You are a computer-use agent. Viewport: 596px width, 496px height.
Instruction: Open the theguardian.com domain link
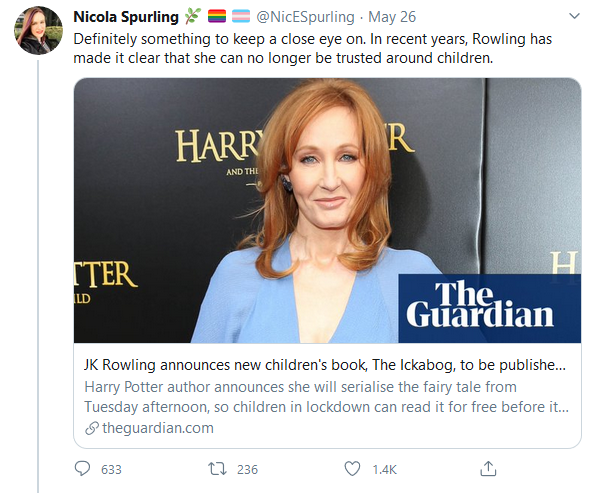(x=158, y=428)
